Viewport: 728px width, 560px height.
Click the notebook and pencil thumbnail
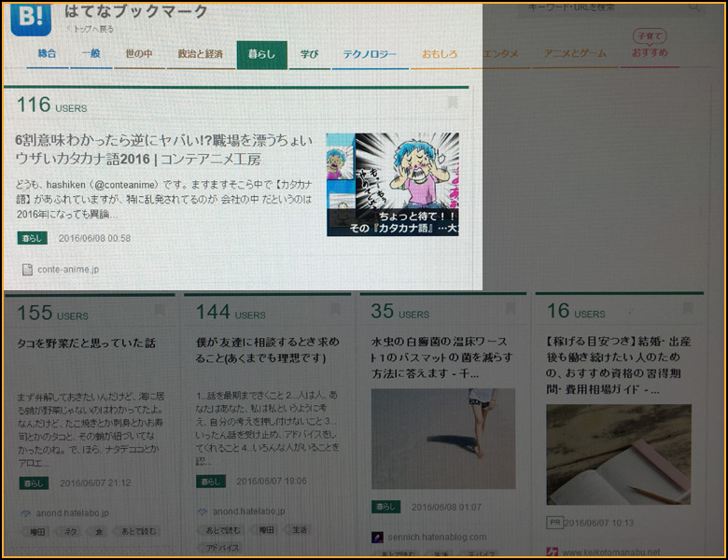[619, 455]
